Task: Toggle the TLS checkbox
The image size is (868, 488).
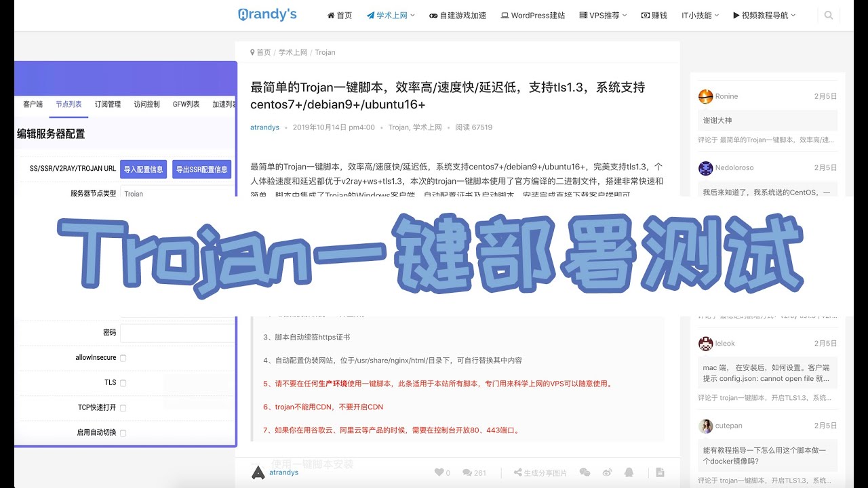Action: pos(123,383)
